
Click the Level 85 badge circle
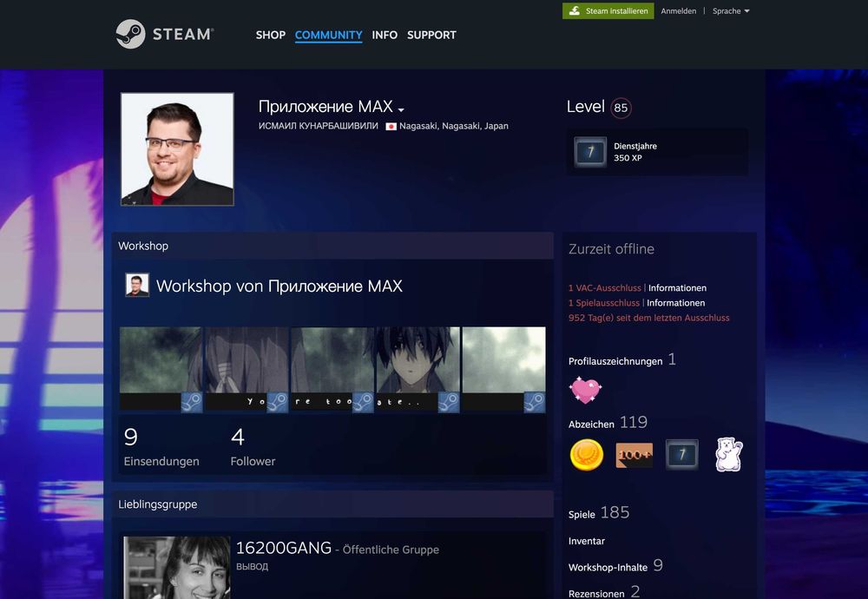click(x=621, y=108)
